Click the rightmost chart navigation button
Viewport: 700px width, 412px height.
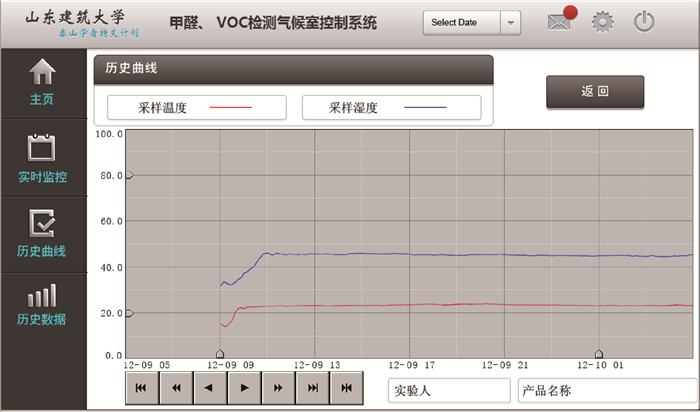(346, 388)
